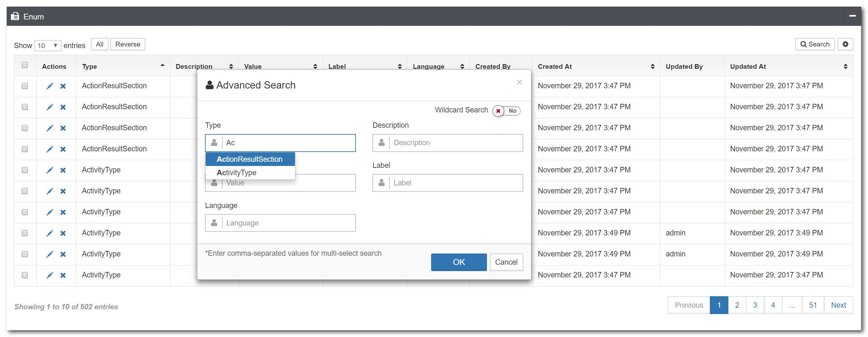Screen dimensions: 868x337
Task: Delete the first ActionResultSection row
Action: (x=63, y=86)
